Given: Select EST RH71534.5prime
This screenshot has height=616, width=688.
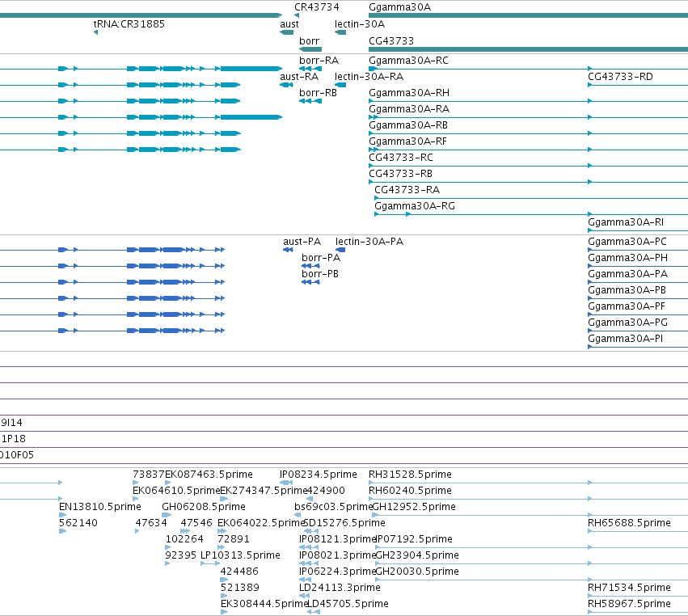Looking at the screenshot, I should 629,588.
